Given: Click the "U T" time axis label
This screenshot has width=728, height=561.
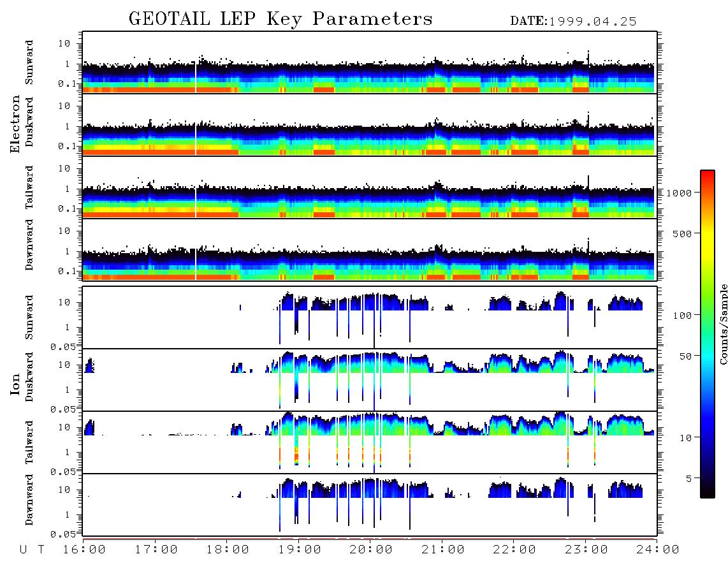Looking at the screenshot, I should click(x=33, y=550).
